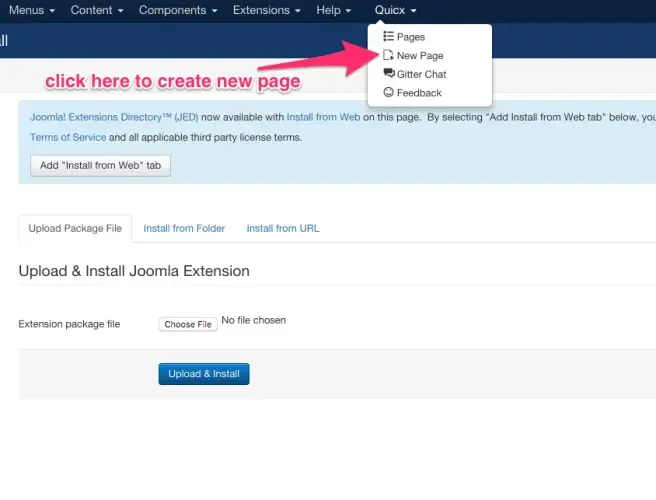Click the Choose File button
The image size is (656, 500).
188,324
